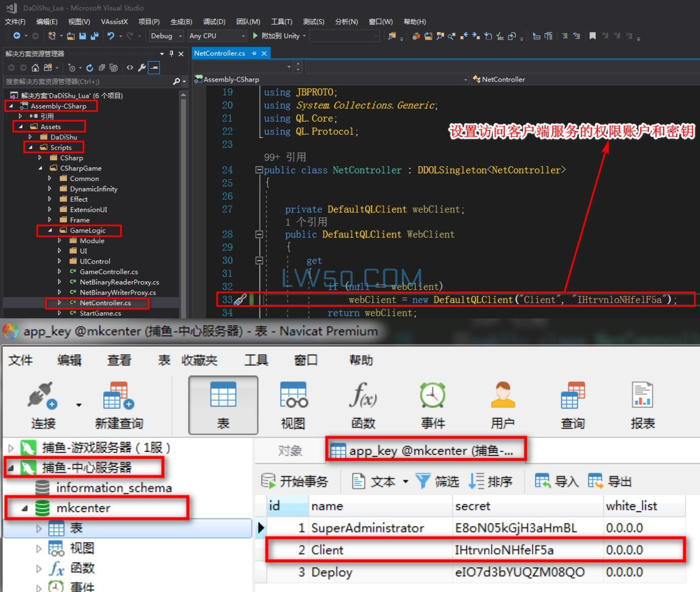
Task: Expand the GameController.cs tree node
Action: click(x=59, y=272)
